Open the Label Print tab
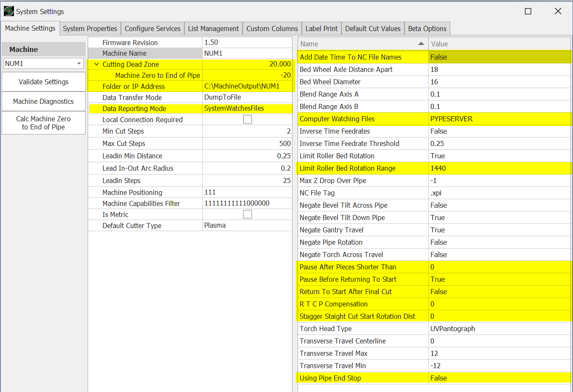 321,29
